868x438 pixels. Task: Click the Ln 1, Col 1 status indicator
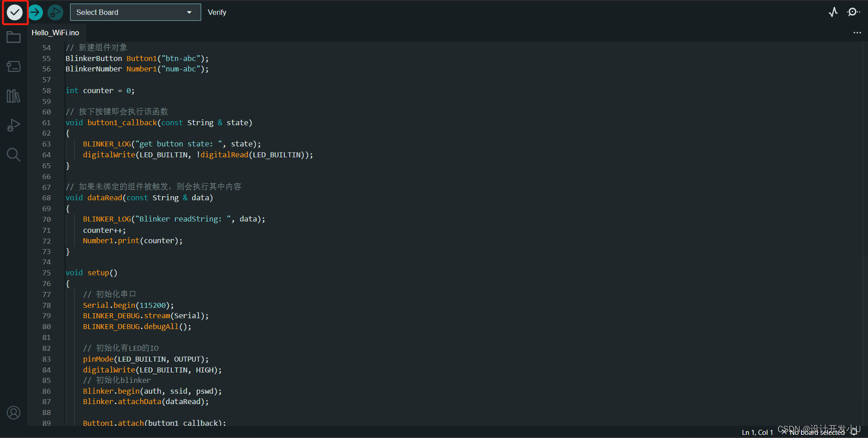coord(757,433)
